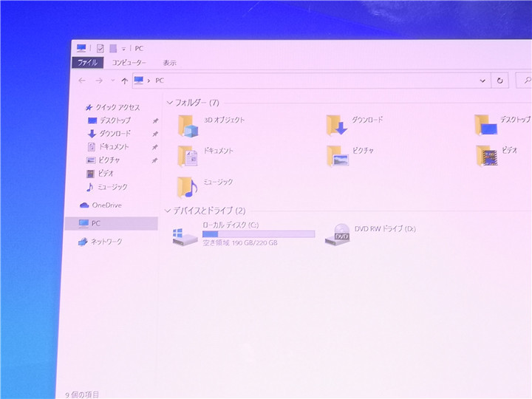Select the 3D オブジェクト folder icon
Screen dimensions: 532x399
tap(188, 126)
